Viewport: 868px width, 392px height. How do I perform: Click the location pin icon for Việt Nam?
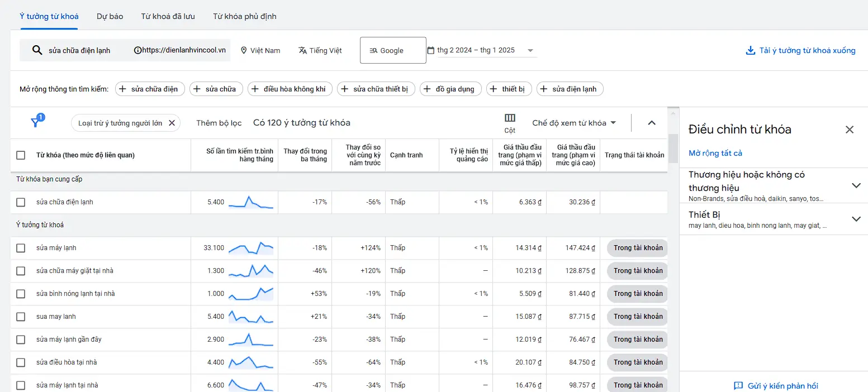244,50
